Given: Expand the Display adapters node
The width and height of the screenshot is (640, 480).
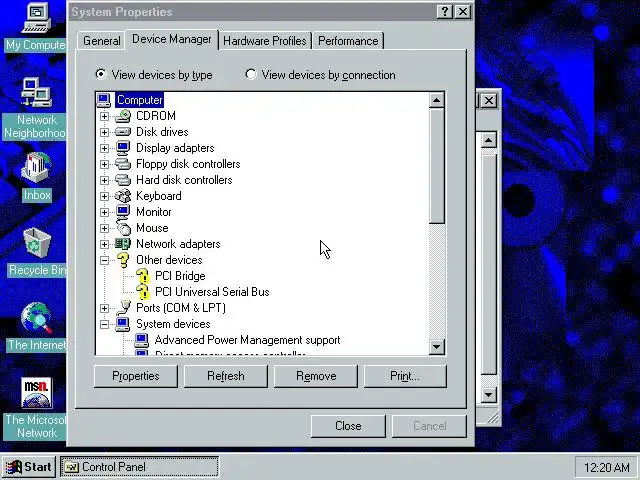Looking at the screenshot, I should click(x=104, y=148).
